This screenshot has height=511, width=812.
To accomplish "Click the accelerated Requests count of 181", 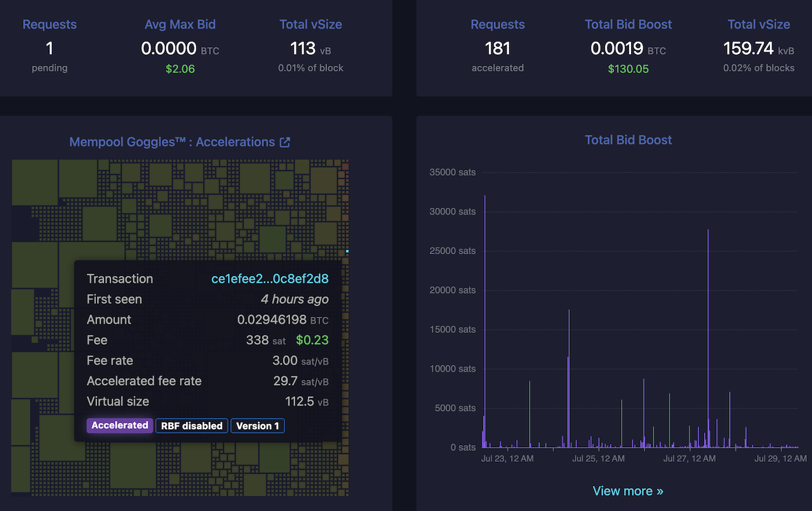I will pos(497,48).
